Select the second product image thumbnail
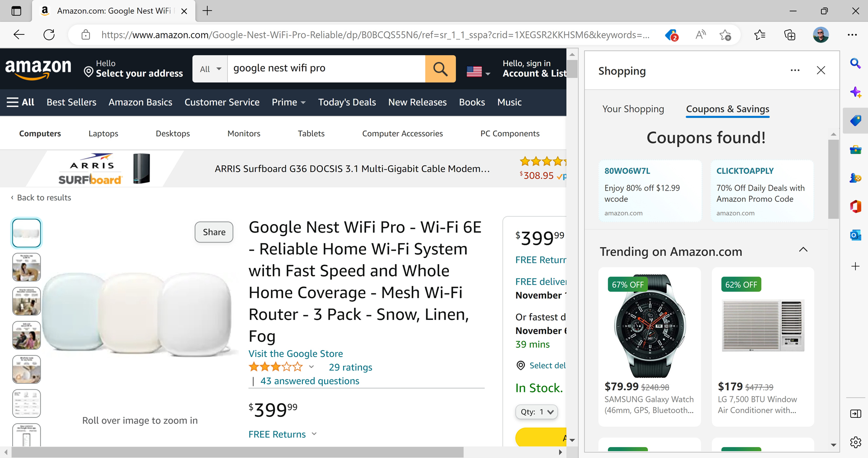868x458 pixels. click(27, 267)
